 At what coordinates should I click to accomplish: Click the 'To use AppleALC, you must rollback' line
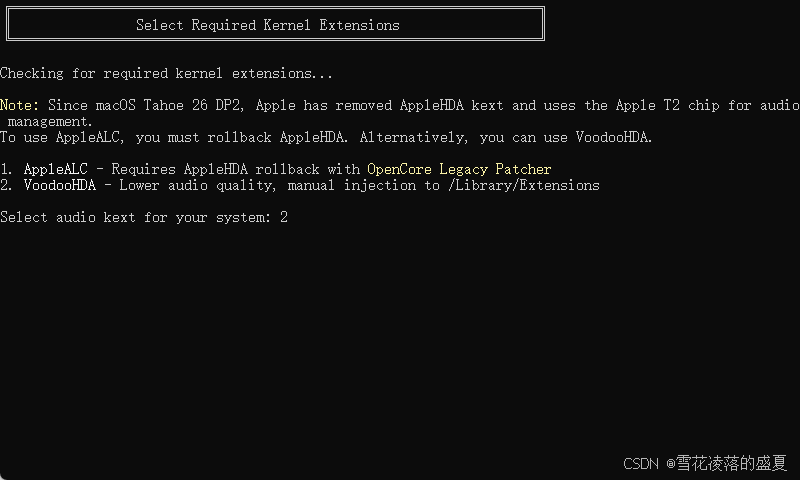pos(326,137)
